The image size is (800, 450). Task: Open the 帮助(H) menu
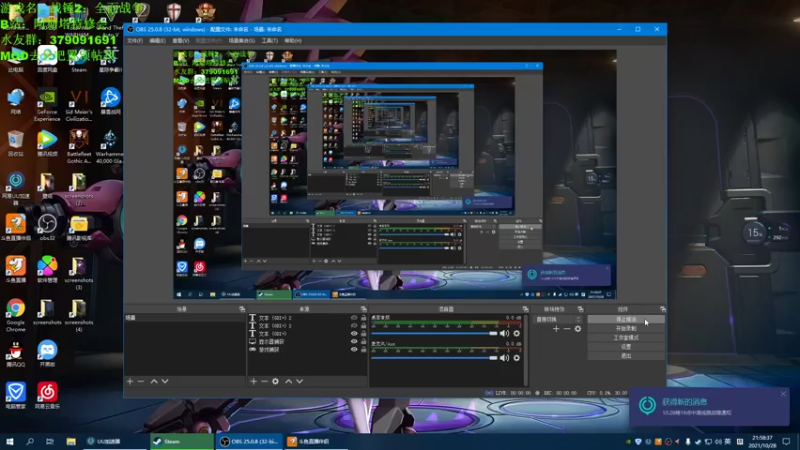[x=293, y=41]
